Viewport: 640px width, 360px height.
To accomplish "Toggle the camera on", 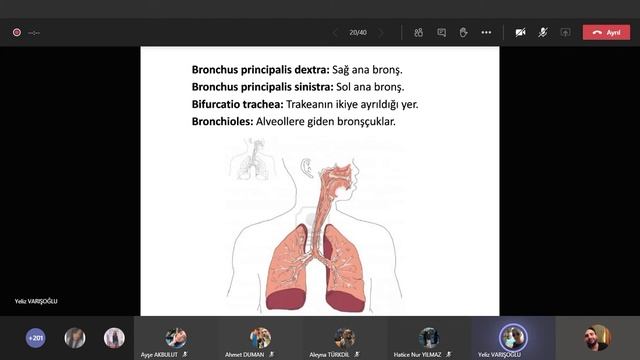I will [520, 32].
